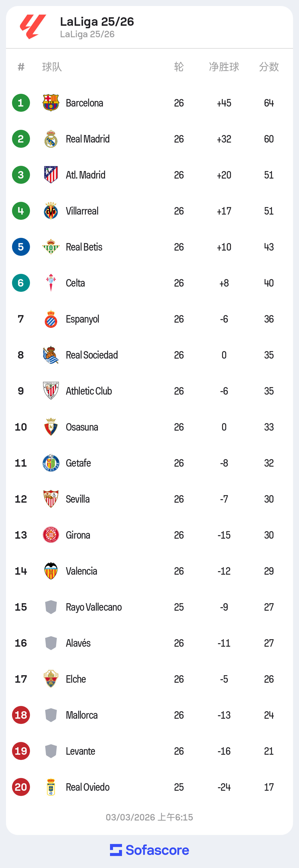The width and height of the screenshot is (299, 868).
Task: Click the Real Madrid club crest
Action: click(51, 139)
